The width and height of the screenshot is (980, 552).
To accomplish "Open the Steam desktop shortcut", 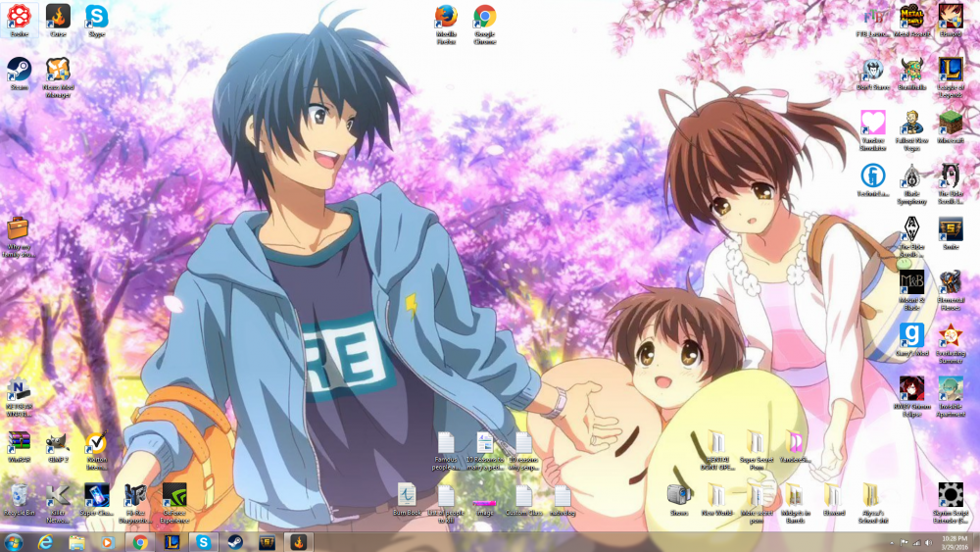I will click(x=19, y=71).
